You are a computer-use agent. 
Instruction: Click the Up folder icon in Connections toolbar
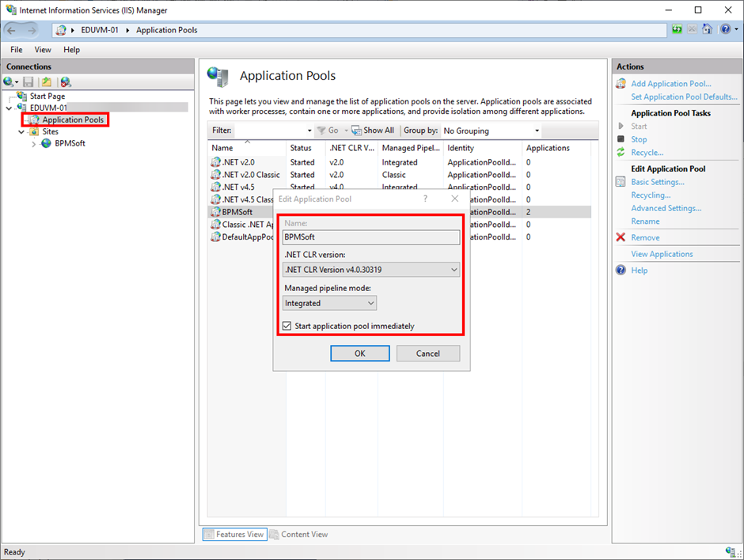[47, 82]
